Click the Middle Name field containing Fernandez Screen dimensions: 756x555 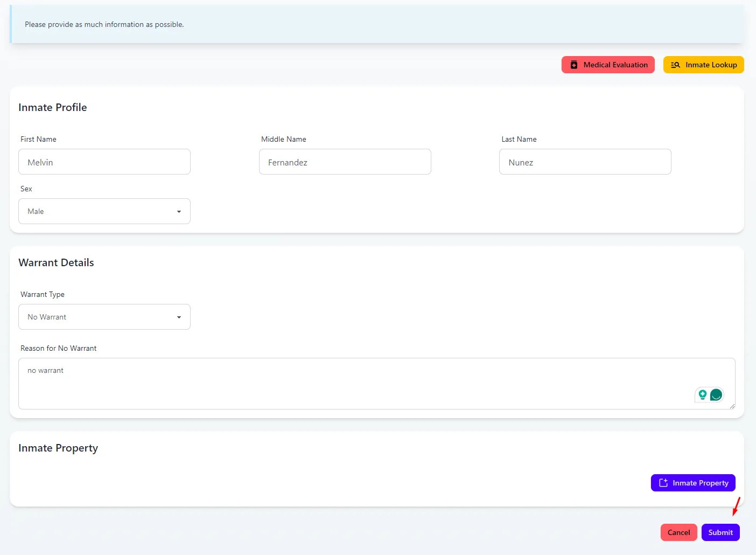tap(345, 162)
